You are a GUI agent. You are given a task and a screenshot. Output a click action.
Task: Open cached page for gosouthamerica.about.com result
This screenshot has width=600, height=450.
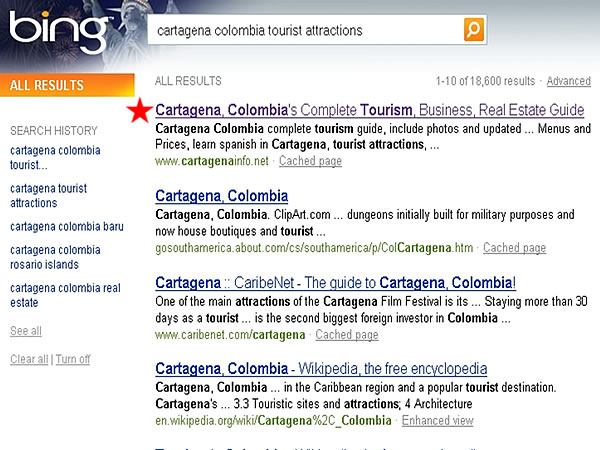coord(514,248)
